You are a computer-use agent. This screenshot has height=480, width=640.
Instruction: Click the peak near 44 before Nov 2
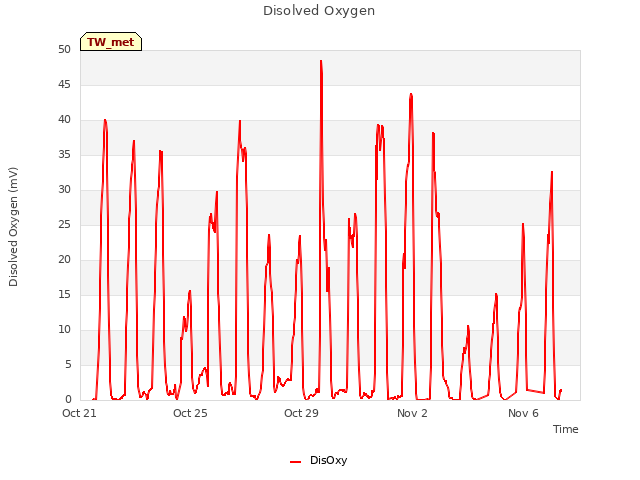tap(411, 94)
